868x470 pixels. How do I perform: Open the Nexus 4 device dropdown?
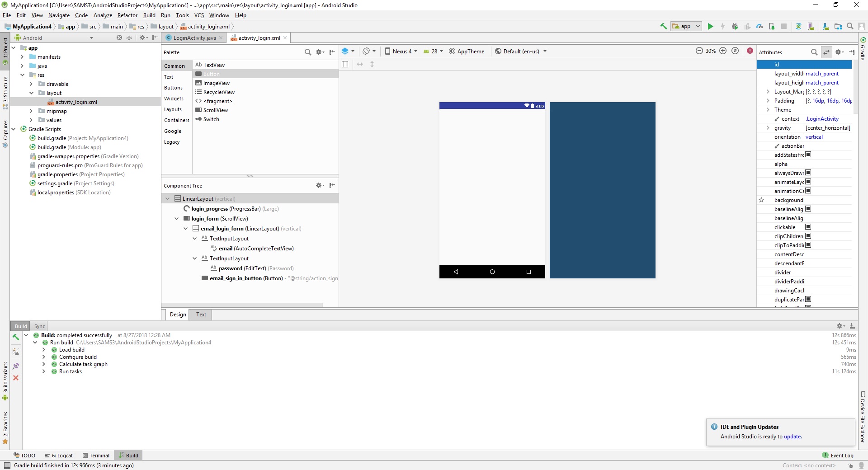point(401,52)
